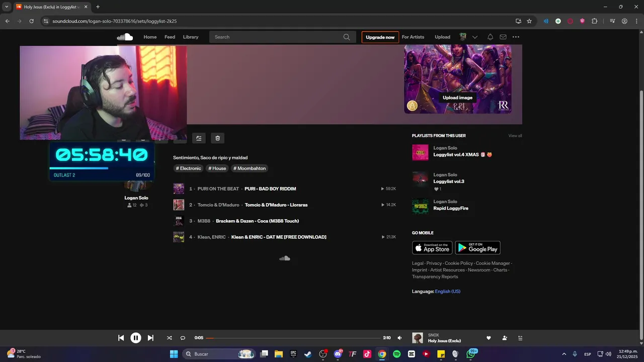644x362 pixels.
Task: Open notifications bell
Action: 490,37
